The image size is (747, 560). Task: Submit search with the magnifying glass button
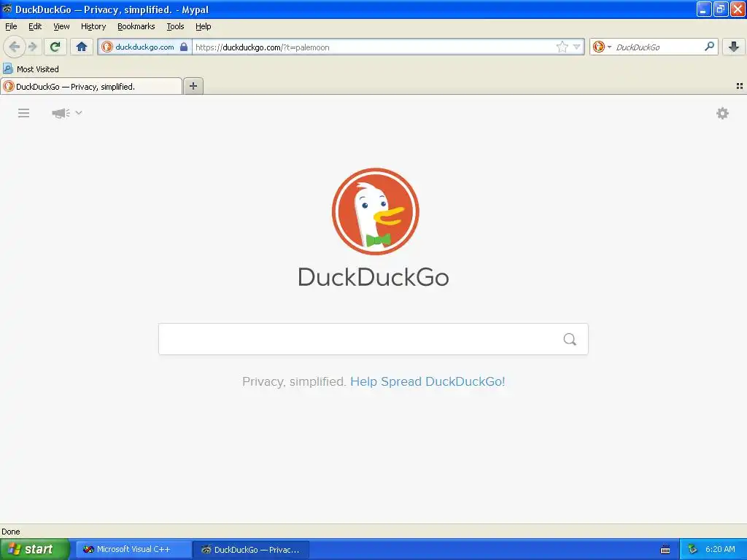[x=570, y=339]
